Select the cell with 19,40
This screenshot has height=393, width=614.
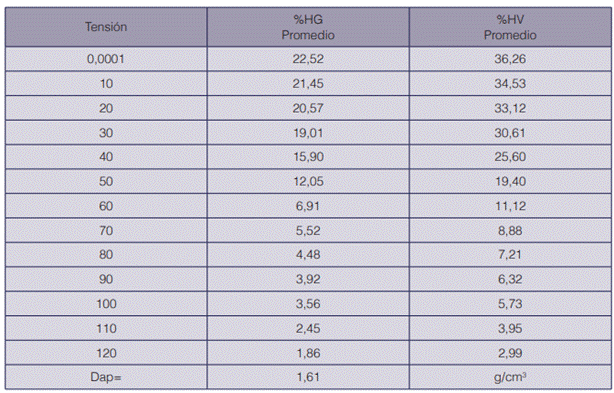point(510,182)
